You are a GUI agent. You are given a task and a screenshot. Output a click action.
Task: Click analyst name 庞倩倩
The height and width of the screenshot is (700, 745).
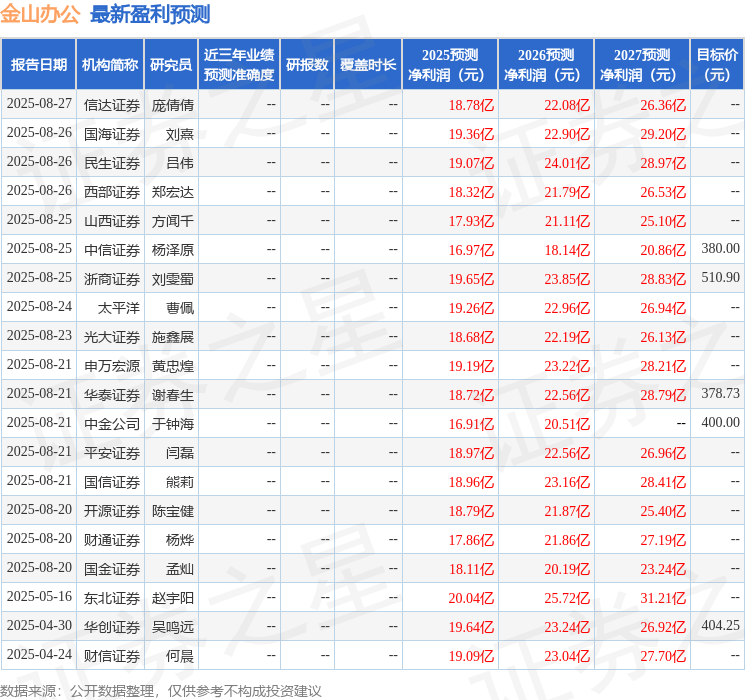(x=173, y=105)
